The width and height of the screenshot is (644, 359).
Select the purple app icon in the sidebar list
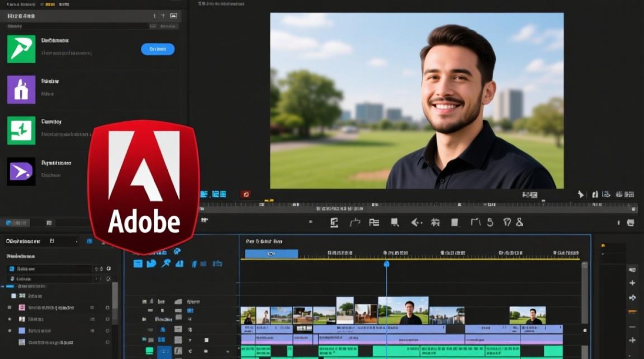click(x=21, y=90)
